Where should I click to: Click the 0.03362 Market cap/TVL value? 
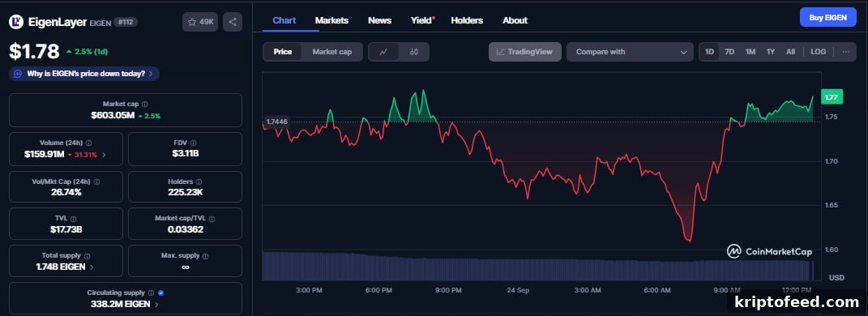[x=185, y=229]
